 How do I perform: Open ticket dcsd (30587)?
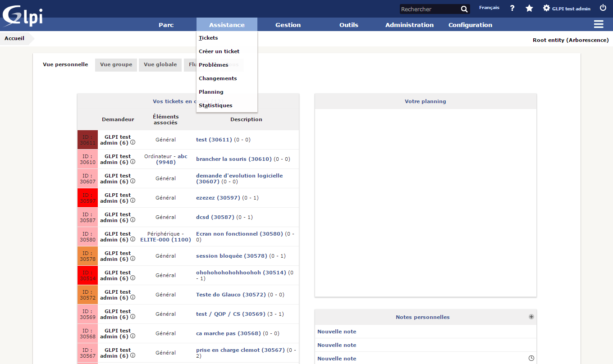click(x=215, y=217)
